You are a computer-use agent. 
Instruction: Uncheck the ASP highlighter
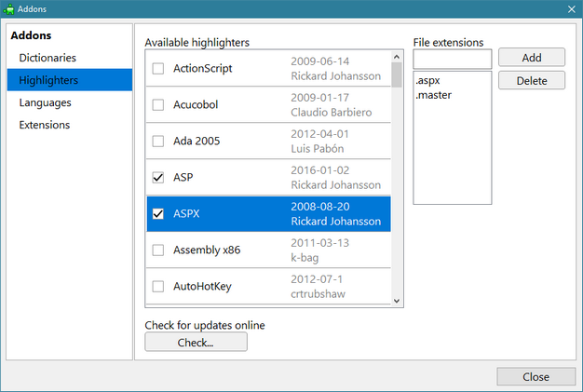tap(158, 178)
